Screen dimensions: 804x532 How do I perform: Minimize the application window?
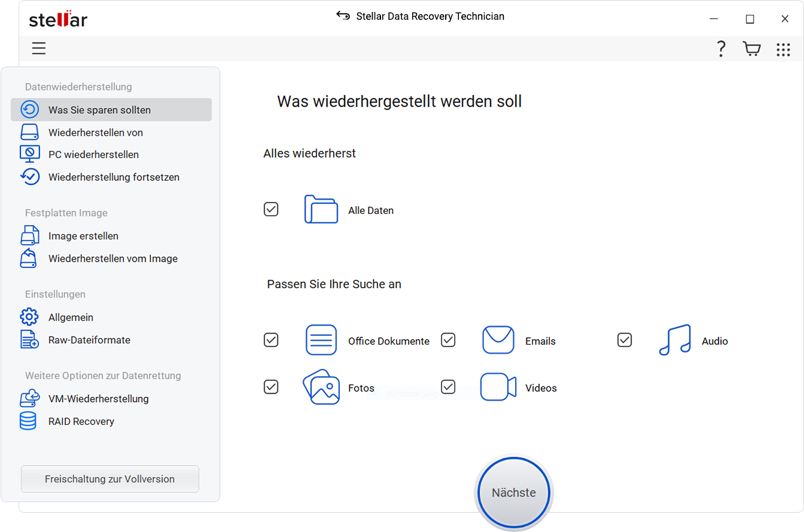point(714,19)
